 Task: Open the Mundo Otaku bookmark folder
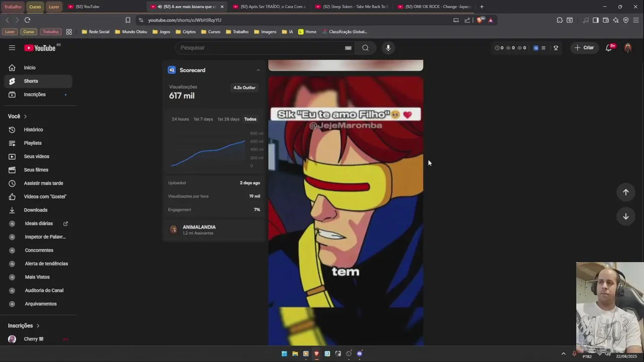(x=131, y=32)
